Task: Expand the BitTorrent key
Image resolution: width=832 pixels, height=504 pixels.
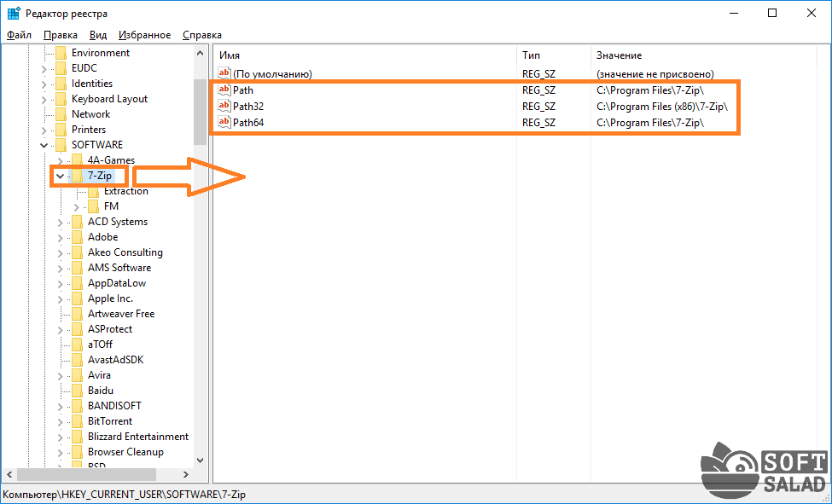Action: [x=60, y=422]
